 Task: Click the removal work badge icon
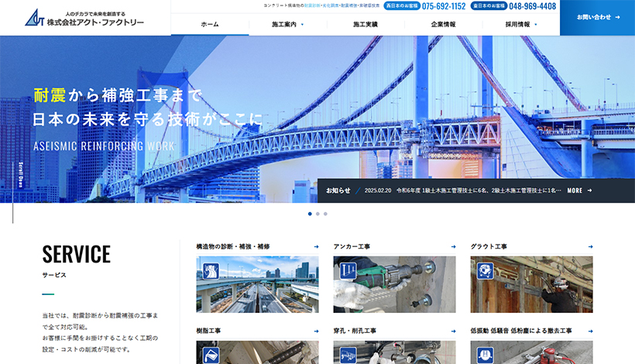(486, 355)
